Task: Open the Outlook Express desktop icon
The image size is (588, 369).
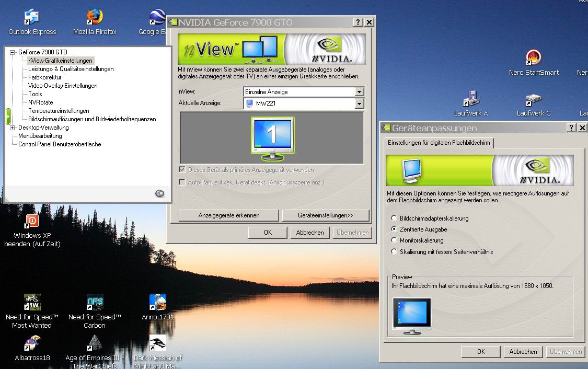Action: click(32, 17)
